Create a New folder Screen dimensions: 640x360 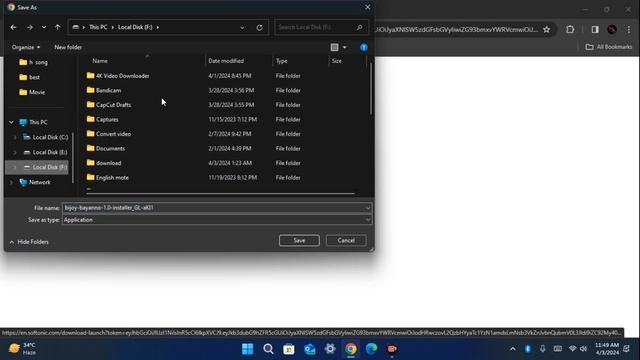pyautogui.click(x=68, y=47)
